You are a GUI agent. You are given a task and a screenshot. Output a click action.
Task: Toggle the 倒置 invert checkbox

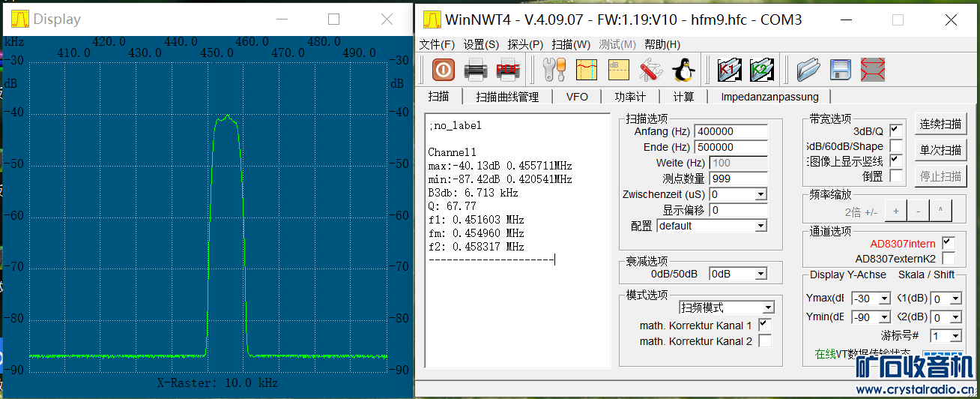895,175
